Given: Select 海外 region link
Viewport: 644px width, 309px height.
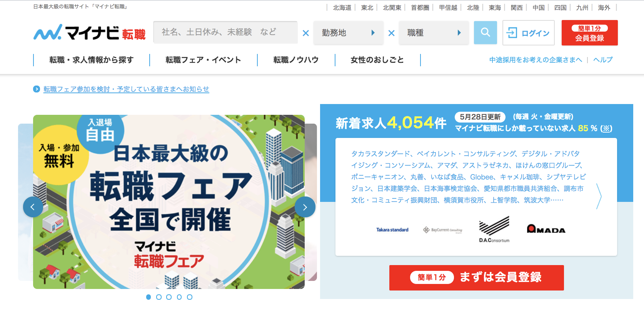Looking at the screenshot, I should pyautogui.click(x=604, y=8).
